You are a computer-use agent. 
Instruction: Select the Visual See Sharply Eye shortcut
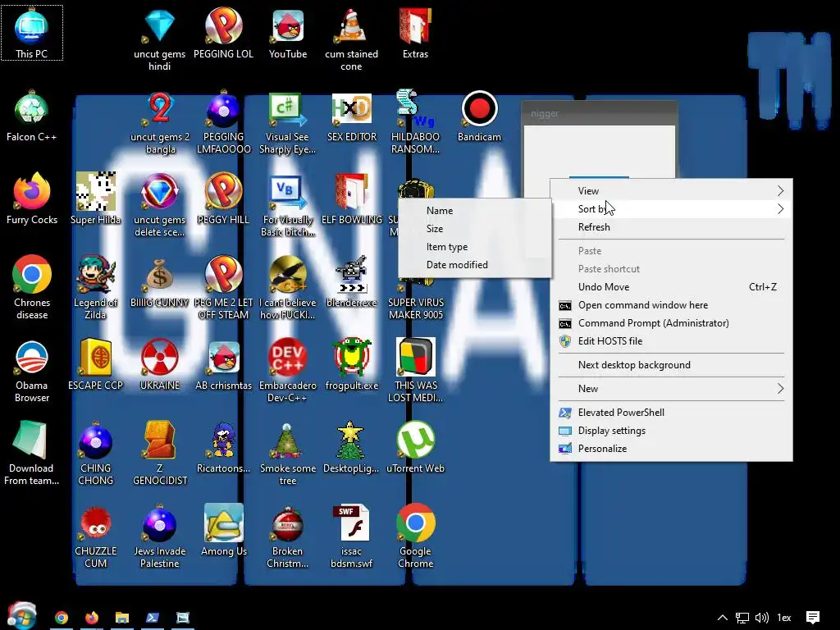[288, 123]
